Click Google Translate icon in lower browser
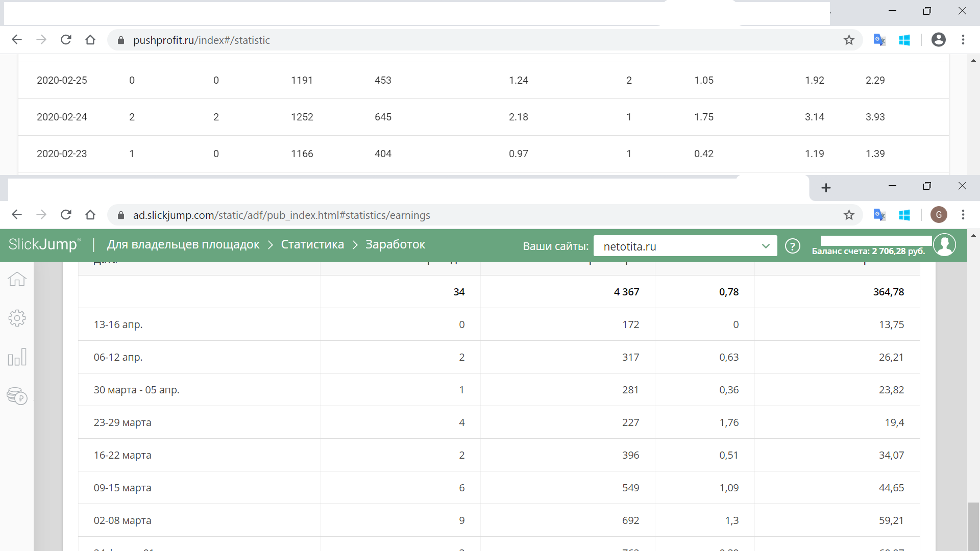Viewport: 980px width, 551px height. point(879,215)
